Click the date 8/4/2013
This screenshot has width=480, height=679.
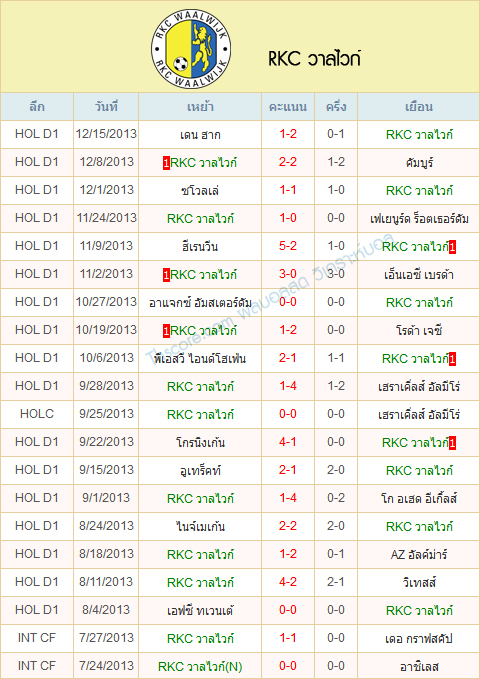107,610
